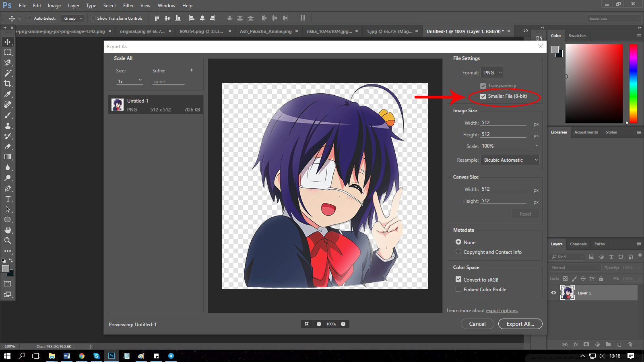Select the Magic Wand tool
Screen dimensions: 644x362
(x=8, y=73)
